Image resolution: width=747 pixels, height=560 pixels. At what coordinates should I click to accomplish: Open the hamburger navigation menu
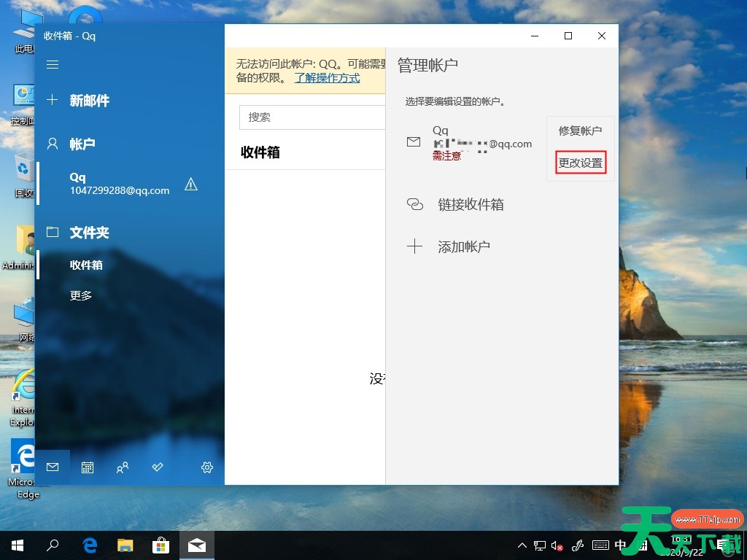point(53,65)
